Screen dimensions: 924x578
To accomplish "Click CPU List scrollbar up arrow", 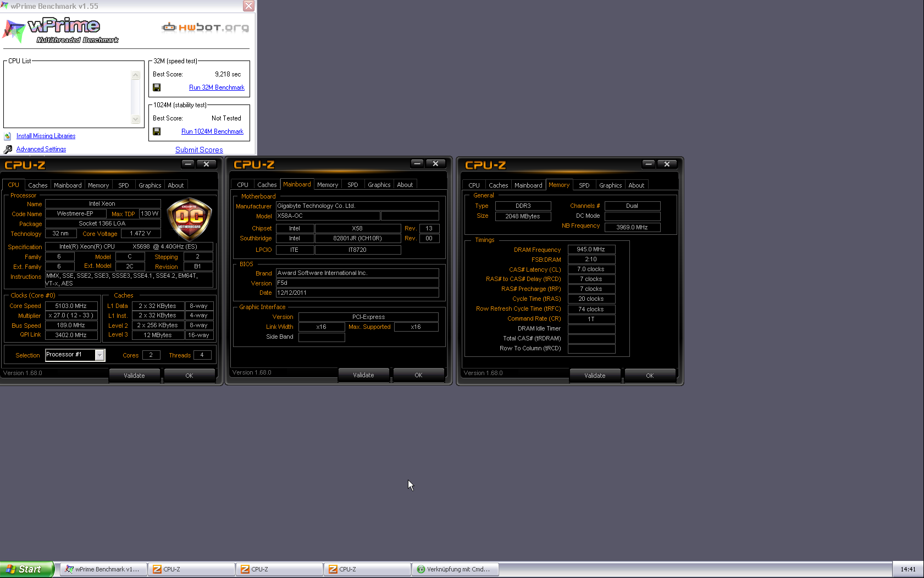I will pyautogui.click(x=136, y=75).
